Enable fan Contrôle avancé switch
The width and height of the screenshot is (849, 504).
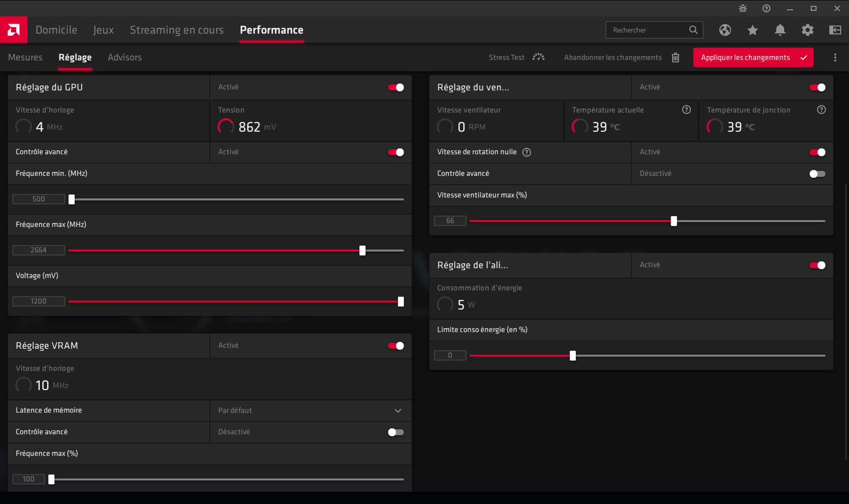click(x=818, y=174)
